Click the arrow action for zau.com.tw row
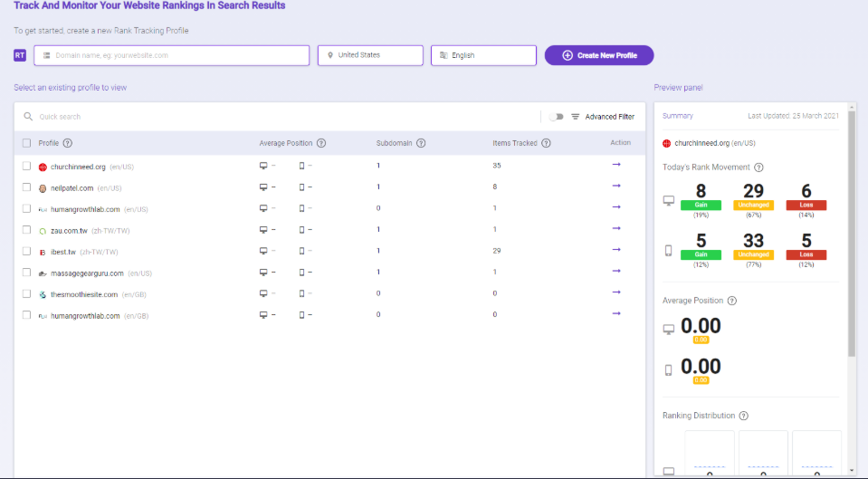The image size is (868, 479). (x=616, y=228)
